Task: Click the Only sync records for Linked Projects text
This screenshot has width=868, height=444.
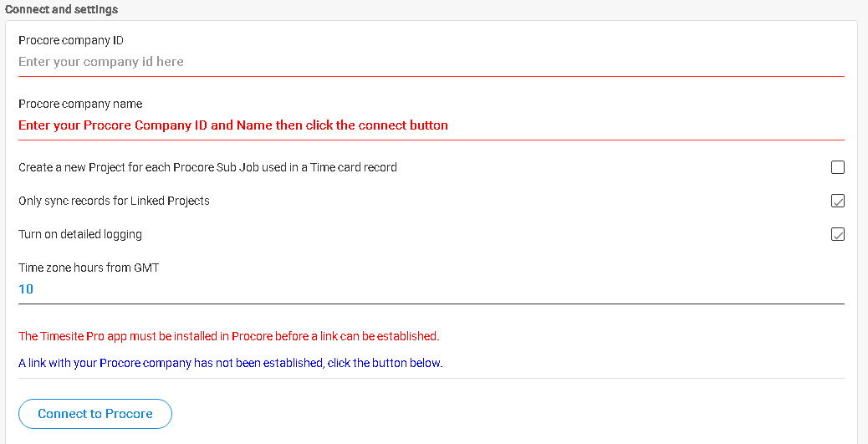Action: pos(114,201)
